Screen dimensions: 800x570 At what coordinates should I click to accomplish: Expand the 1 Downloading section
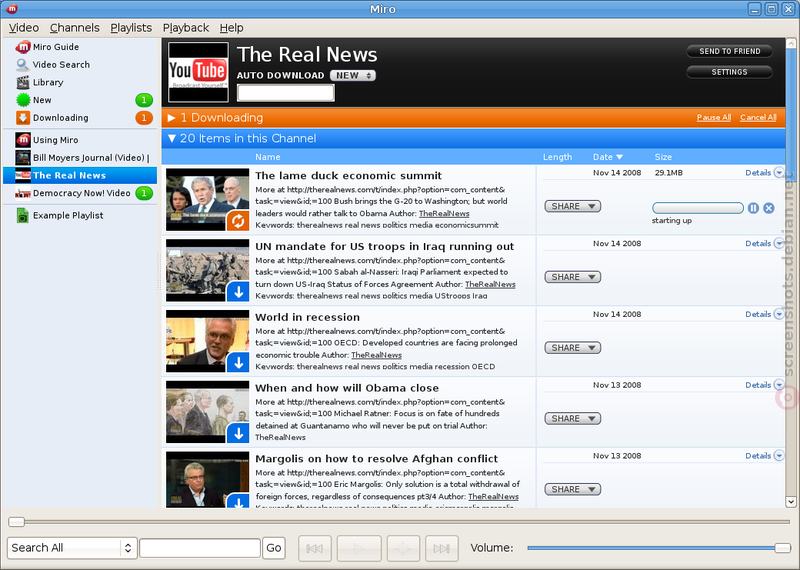(171, 118)
